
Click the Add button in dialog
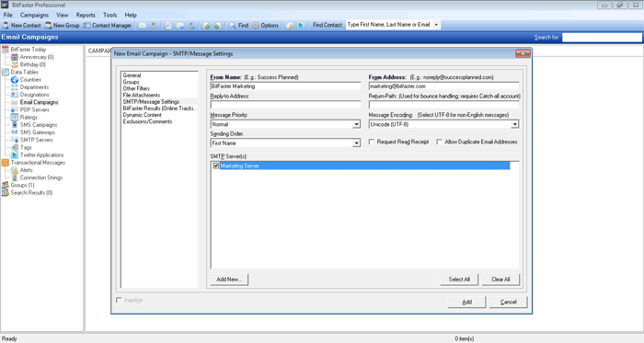[466, 302]
